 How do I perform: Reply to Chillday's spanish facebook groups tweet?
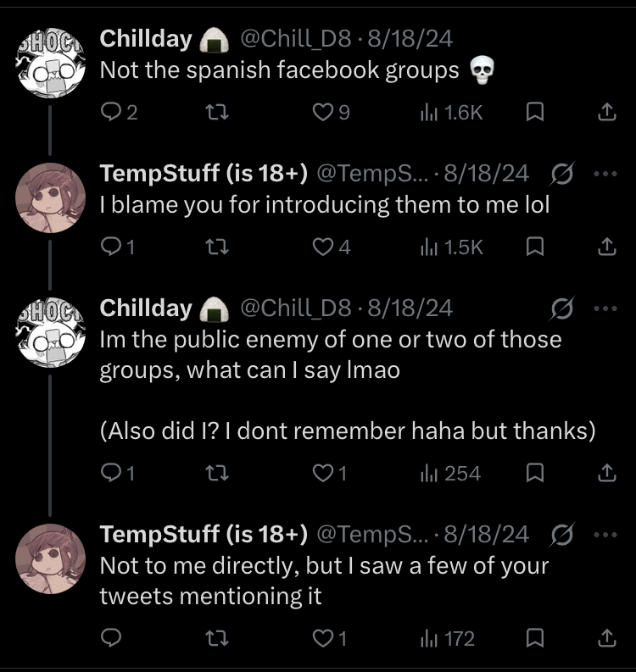(x=111, y=113)
